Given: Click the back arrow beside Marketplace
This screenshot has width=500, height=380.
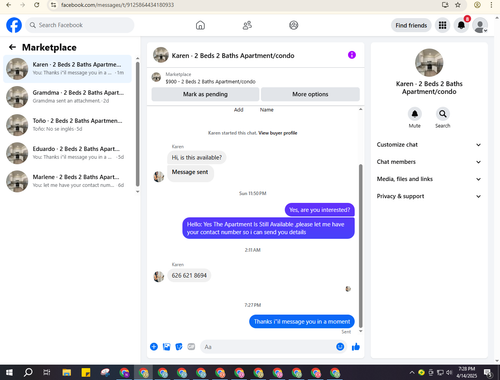Looking at the screenshot, I should click(x=12, y=47).
